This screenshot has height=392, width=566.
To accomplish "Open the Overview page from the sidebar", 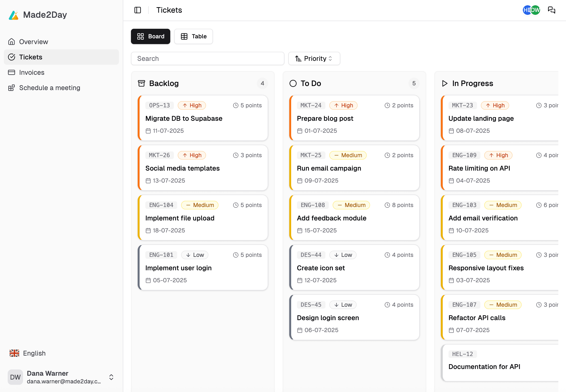I will 33,41.
